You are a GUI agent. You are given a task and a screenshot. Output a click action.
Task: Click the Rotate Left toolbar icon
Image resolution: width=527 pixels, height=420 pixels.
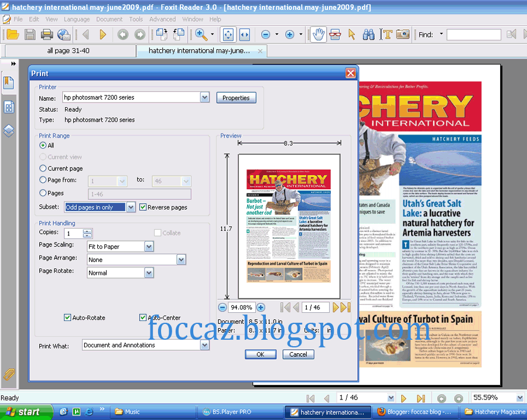pyautogui.click(x=179, y=34)
